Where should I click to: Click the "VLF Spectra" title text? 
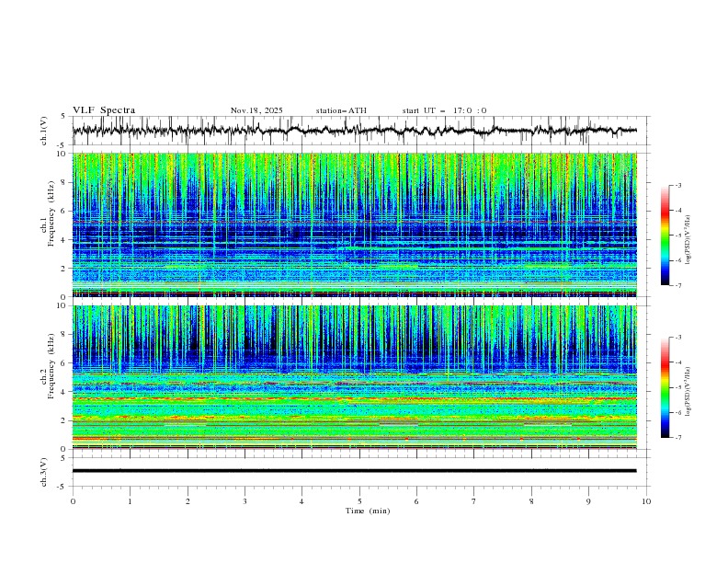point(104,110)
